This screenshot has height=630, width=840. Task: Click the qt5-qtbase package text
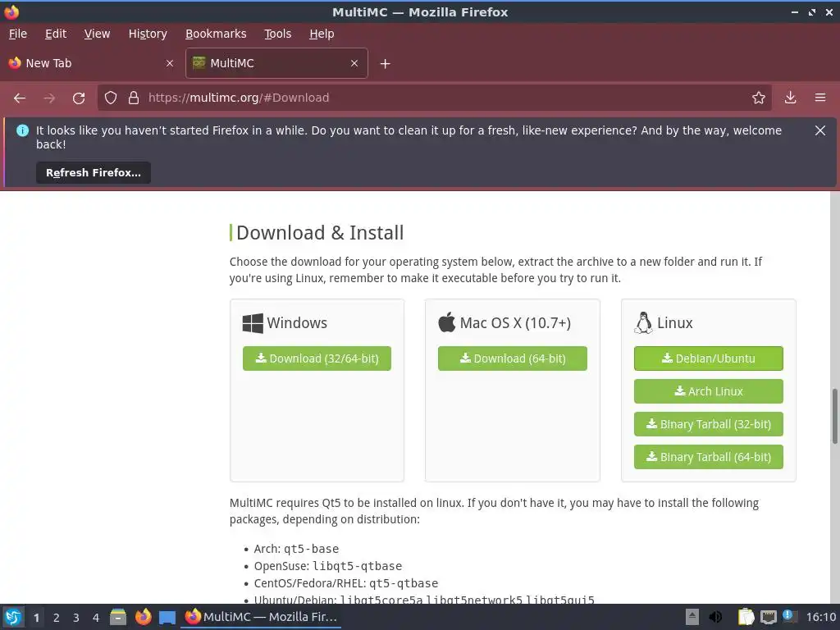tap(404, 583)
